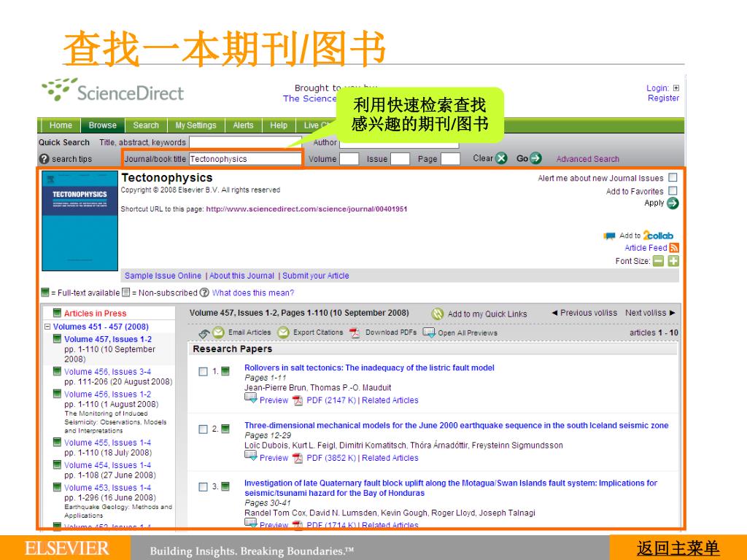747x560 pixels.
Task: Click the PDF icon for the Iceland earthquake article
Action: point(298,458)
